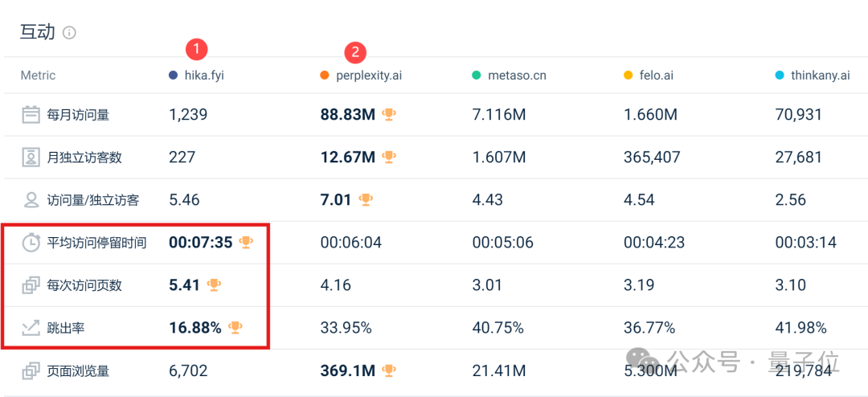
Task: Open the felo.ai column header
Action: 657,76
